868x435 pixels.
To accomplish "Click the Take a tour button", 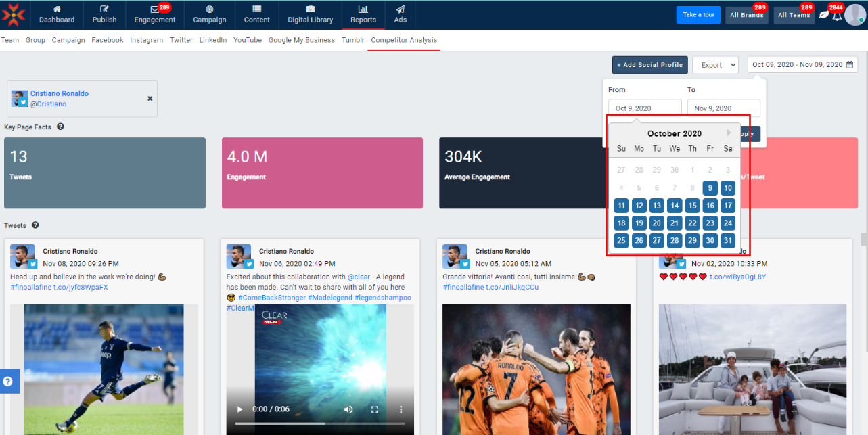I will (698, 15).
